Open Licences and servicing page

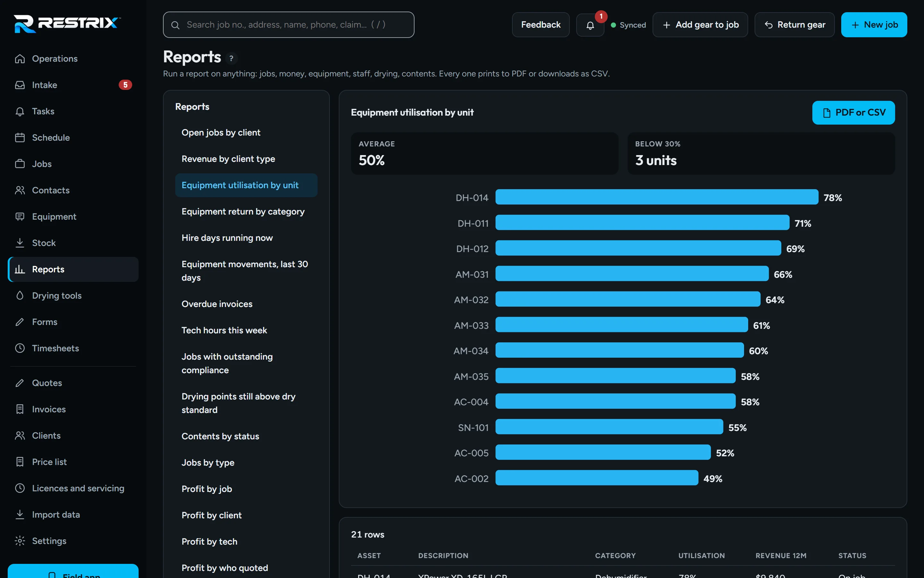tap(73, 488)
